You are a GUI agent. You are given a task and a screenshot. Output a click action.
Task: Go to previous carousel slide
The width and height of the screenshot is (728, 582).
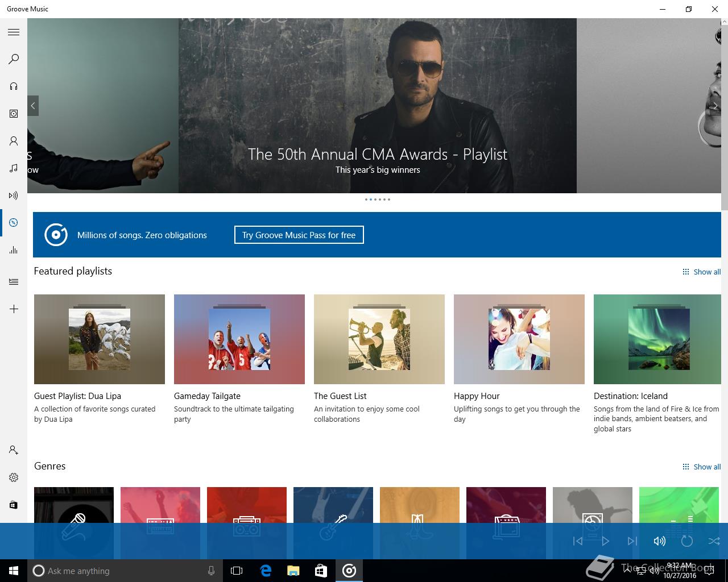tap(33, 106)
